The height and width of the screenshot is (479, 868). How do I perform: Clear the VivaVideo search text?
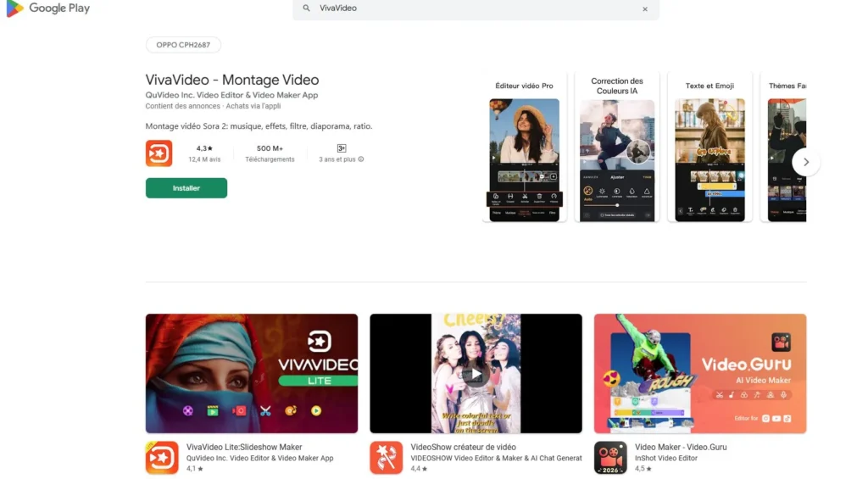645,8
